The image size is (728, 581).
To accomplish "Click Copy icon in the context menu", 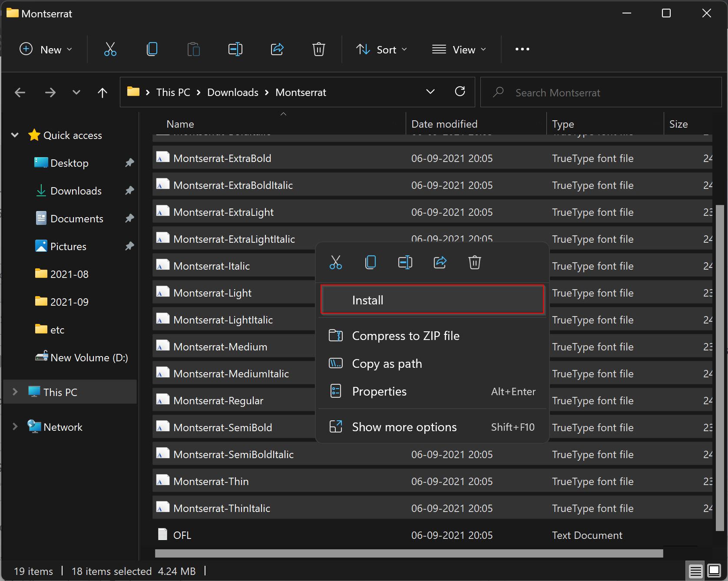I will (x=371, y=262).
